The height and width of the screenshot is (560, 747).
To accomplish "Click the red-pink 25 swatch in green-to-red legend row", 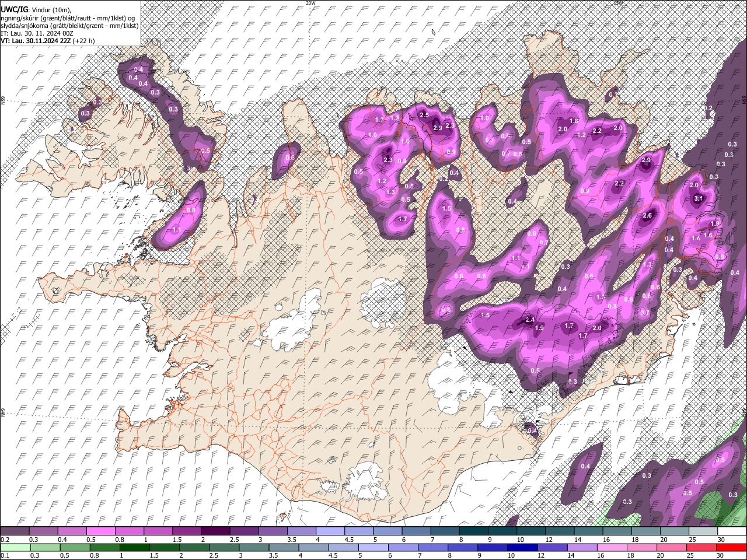I will pyautogui.click(x=703, y=547).
